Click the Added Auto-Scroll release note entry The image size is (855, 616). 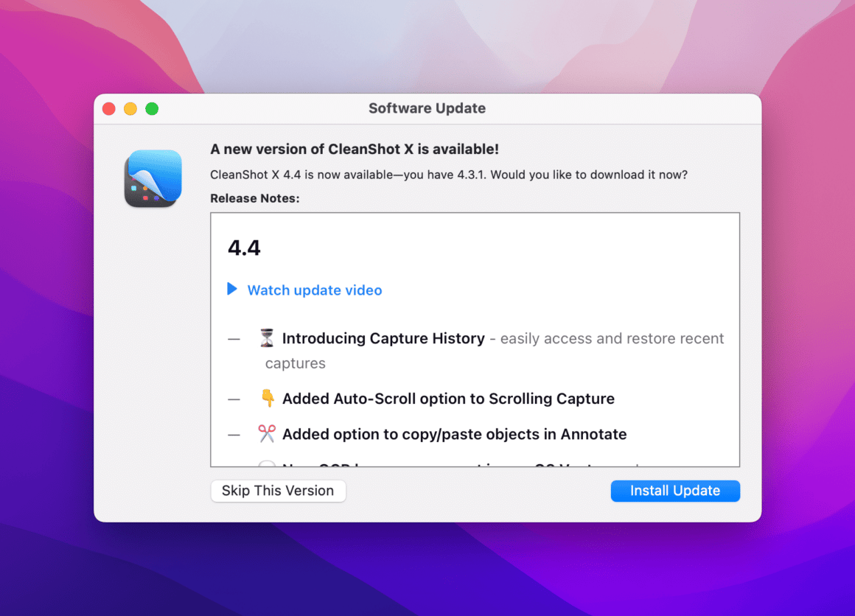point(447,398)
